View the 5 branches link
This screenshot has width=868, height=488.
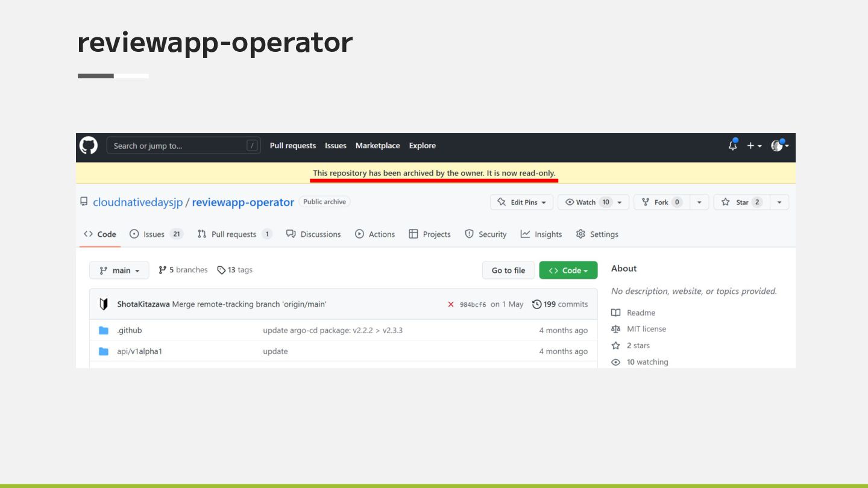tap(183, 270)
